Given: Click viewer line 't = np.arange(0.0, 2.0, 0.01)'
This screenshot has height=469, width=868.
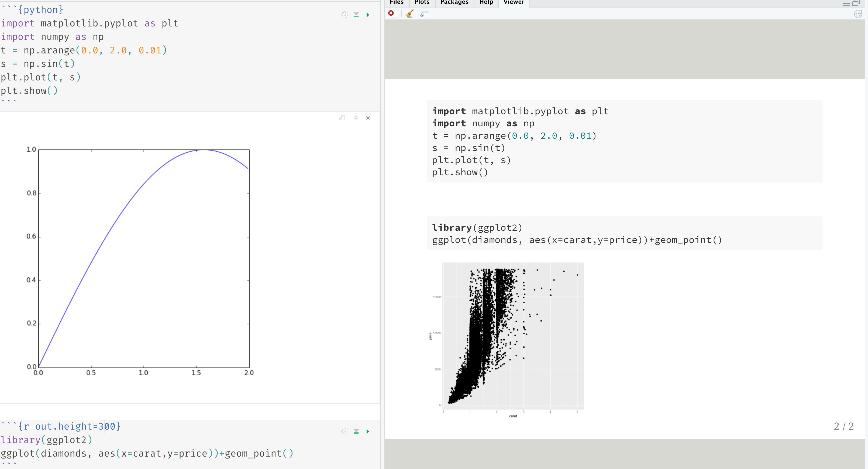Looking at the screenshot, I should (514, 136).
